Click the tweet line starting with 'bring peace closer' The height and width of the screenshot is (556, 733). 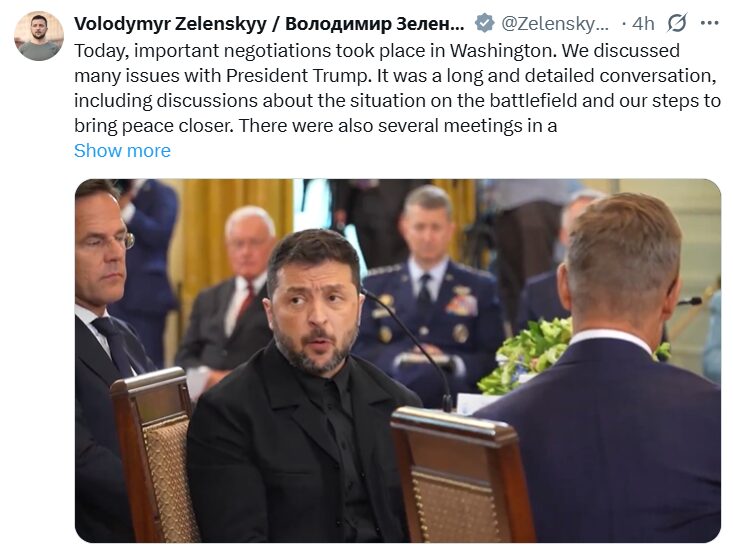point(316,126)
